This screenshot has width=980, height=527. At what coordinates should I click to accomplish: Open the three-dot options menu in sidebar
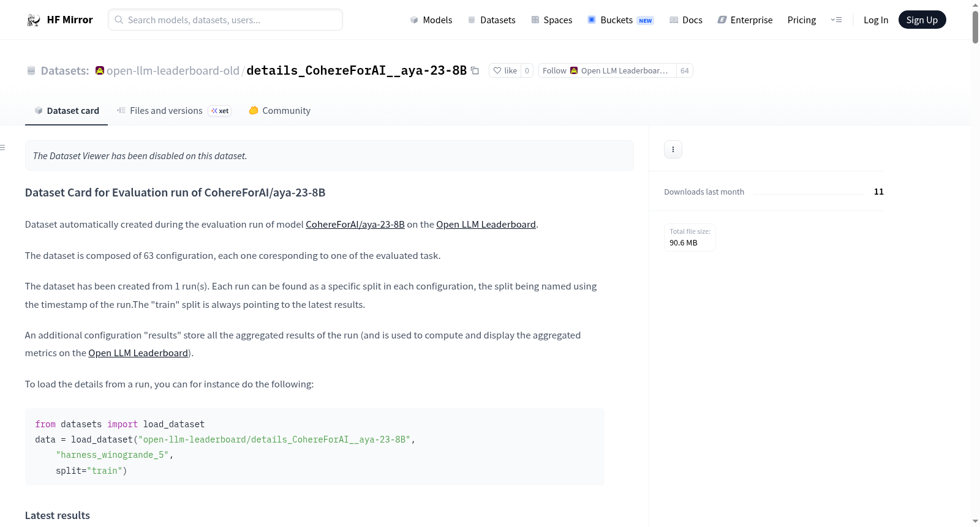click(x=673, y=149)
